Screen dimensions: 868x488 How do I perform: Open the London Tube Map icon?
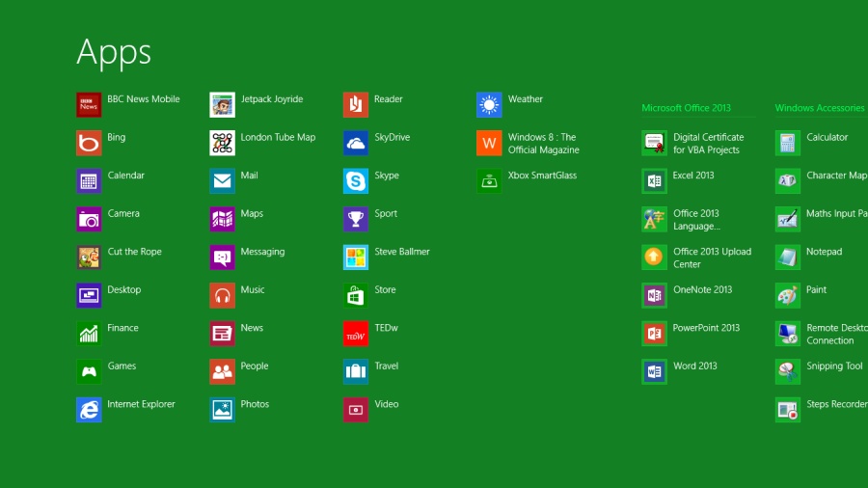click(222, 143)
